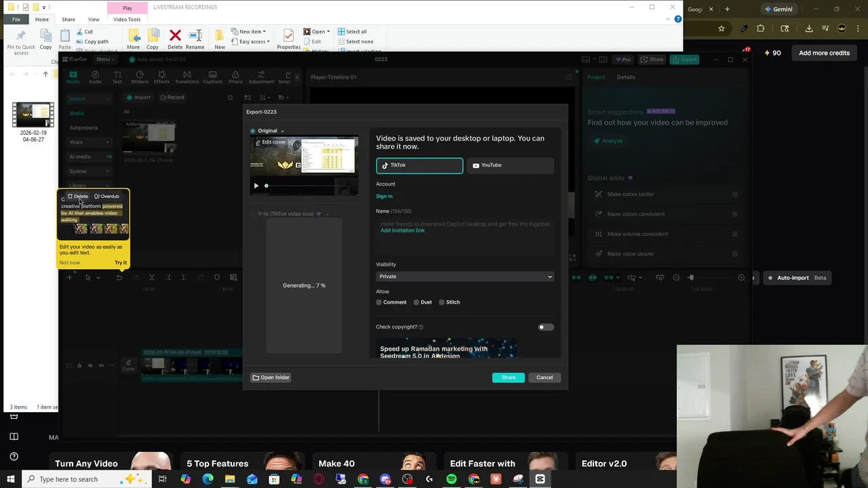Screen dimensions: 868x488
Task: Open the Seedream Ramadan marketing banner
Action: coord(446,348)
